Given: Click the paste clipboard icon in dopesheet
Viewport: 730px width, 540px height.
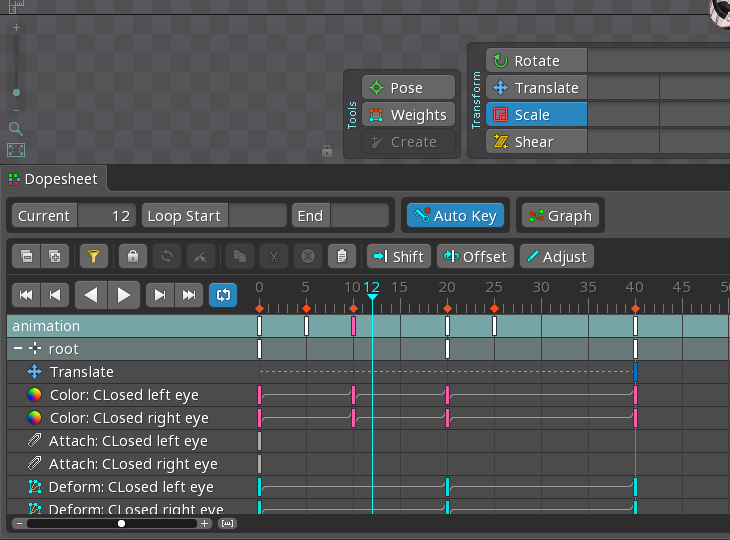Looking at the screenshot, I should point(342,256).
